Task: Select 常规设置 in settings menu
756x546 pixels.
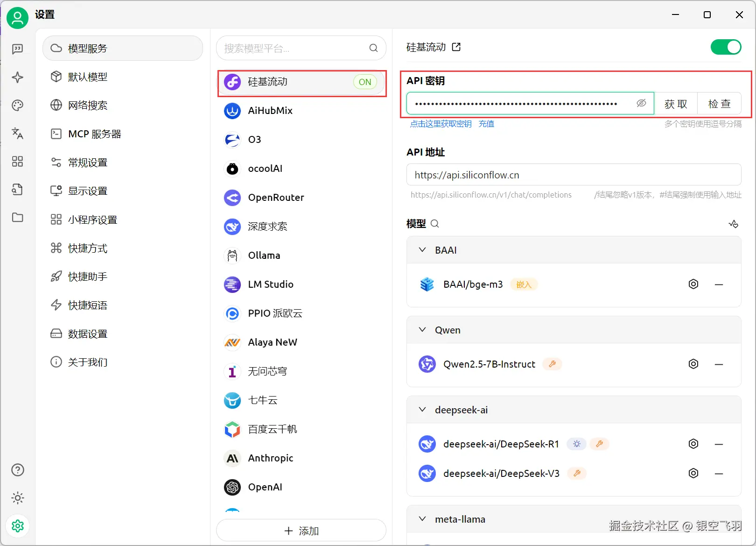Action: coord(123,163)
